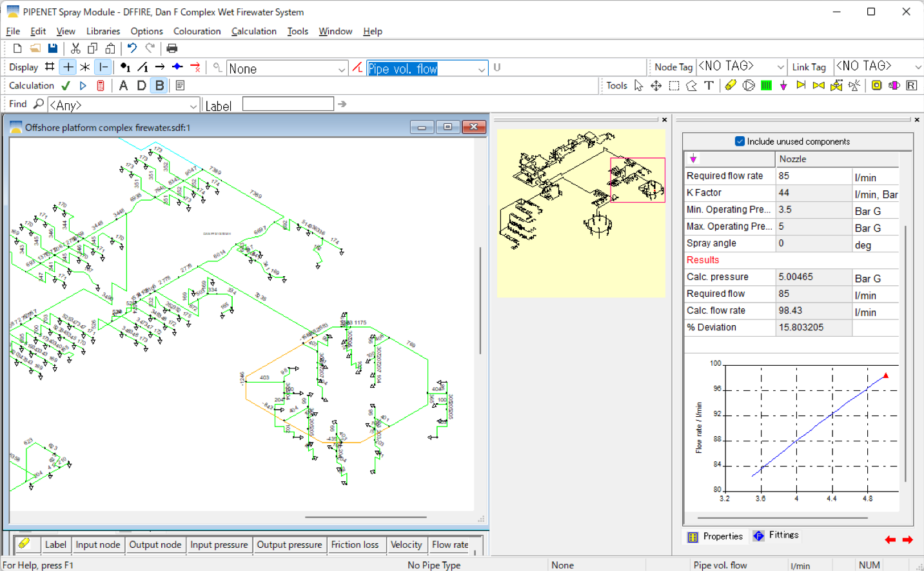Copy selection using the copy icon
This screenshot has width=924, height=571.
93,48
